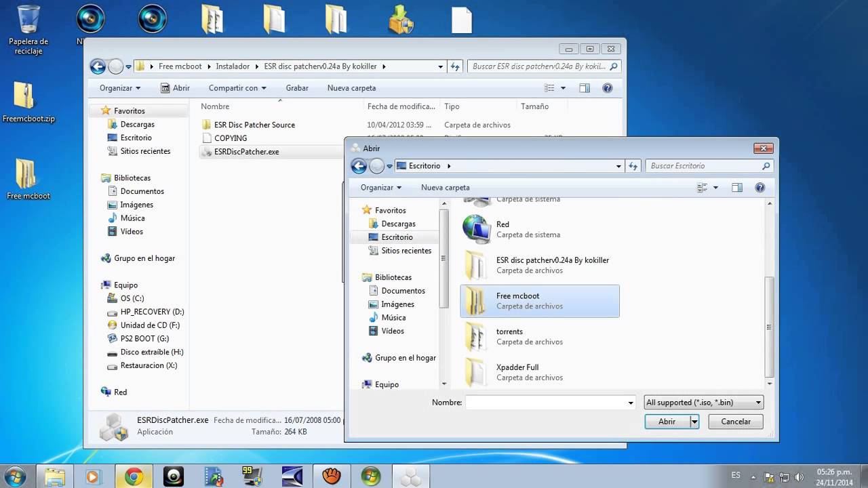Select ESR Disc Patcher Source folder
This screenshot has width=868, height=488.
[x=254, y=125]
